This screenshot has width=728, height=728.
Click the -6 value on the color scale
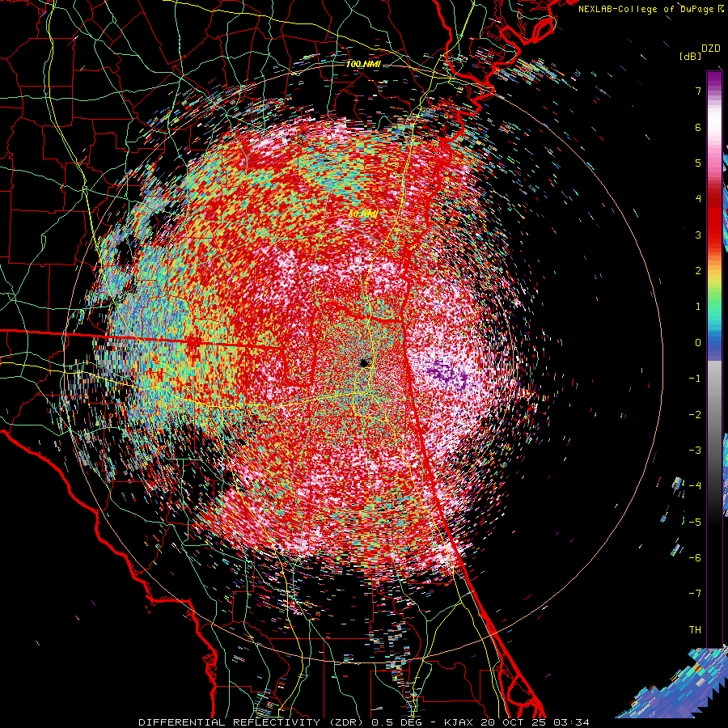point(695,558)
